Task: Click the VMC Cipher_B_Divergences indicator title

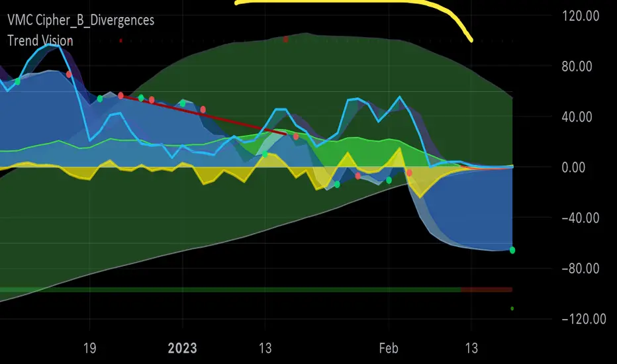Action: pyautogui.click(x=81, y=20)
